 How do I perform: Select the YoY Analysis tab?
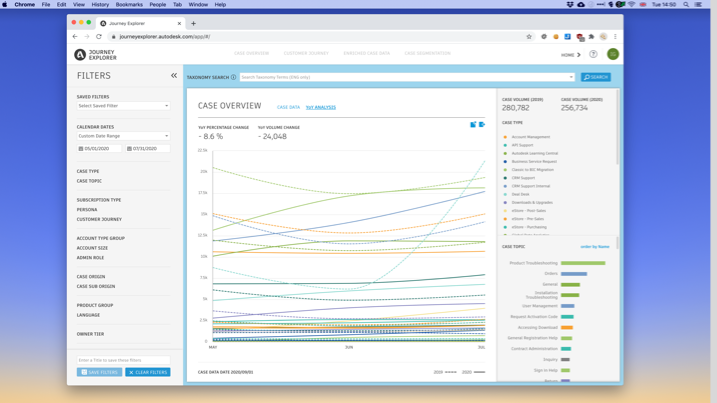coord(321,107)
